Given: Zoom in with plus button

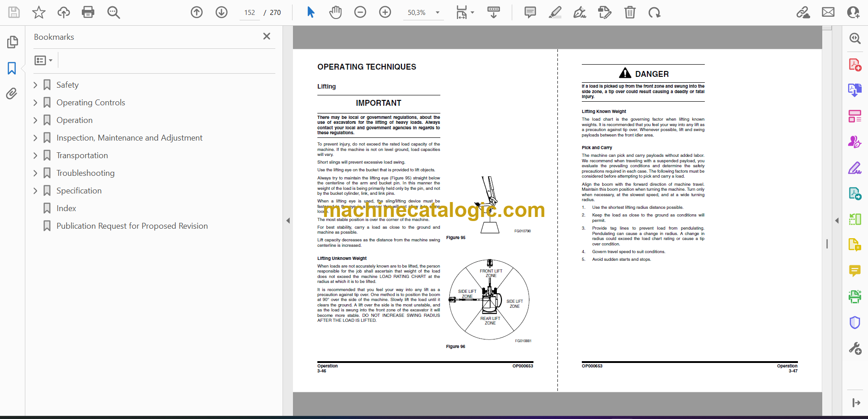Looking at the screenshot, I should pyautogui.click(x=385, y=12).
